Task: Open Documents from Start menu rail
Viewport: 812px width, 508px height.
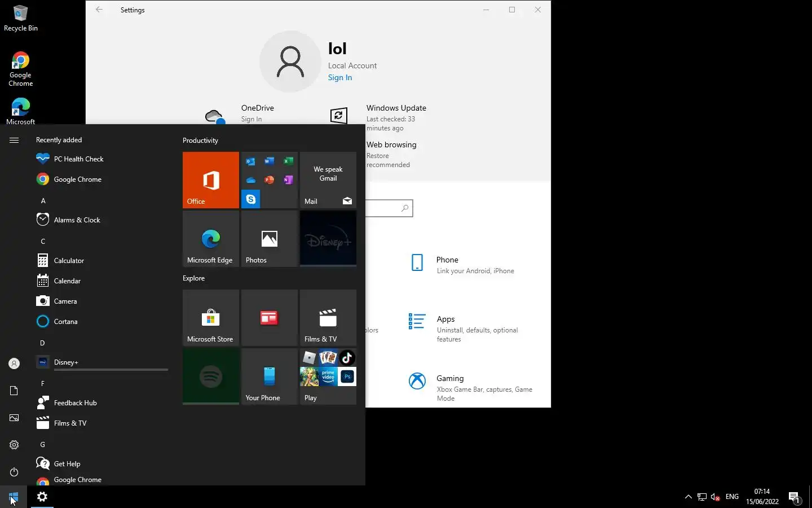Action: 14,391
